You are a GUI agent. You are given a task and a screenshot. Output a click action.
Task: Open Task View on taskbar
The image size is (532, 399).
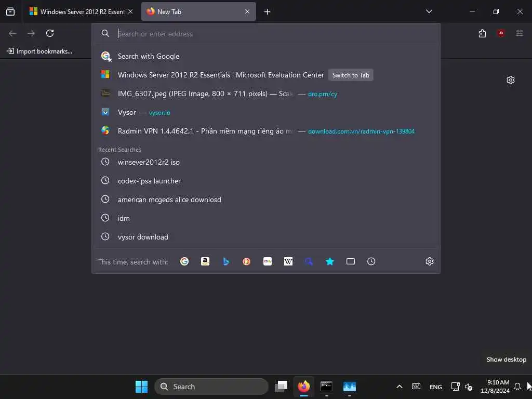click(281, 387)
